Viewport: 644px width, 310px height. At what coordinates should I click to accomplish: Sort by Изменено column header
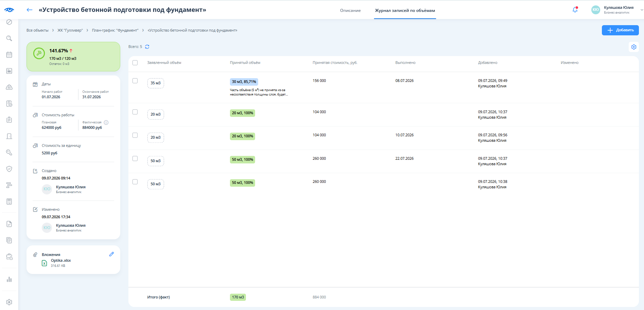[x=570, y=63]
